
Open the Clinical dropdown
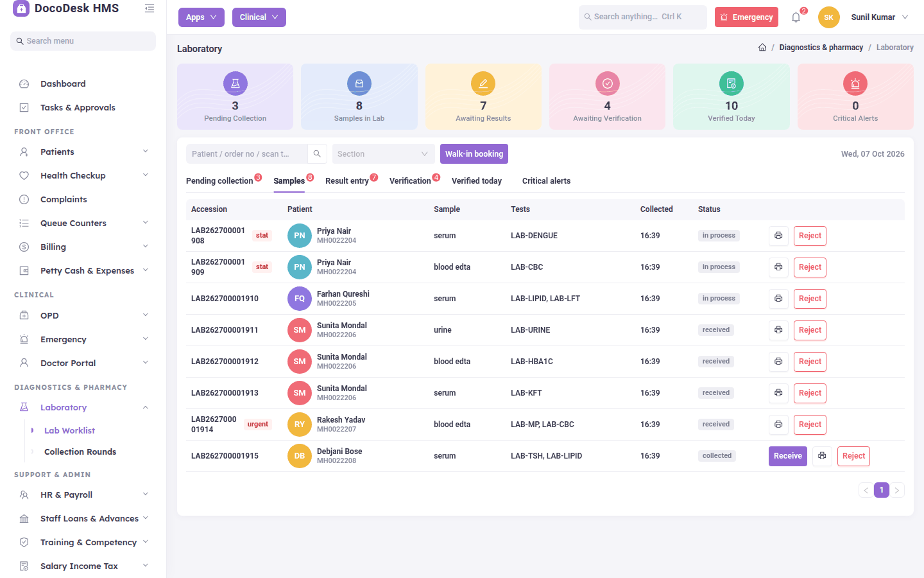pos(259,17)
